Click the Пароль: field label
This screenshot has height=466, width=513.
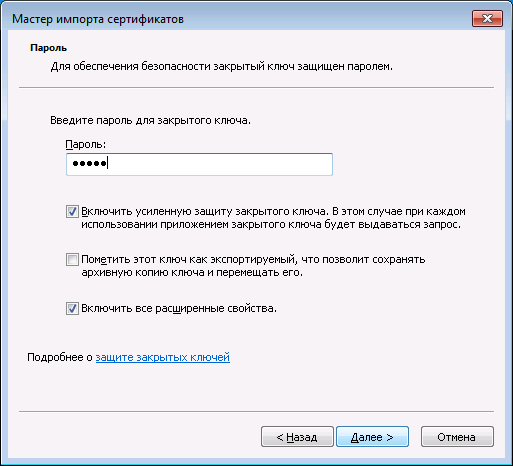tap(86, 144)
